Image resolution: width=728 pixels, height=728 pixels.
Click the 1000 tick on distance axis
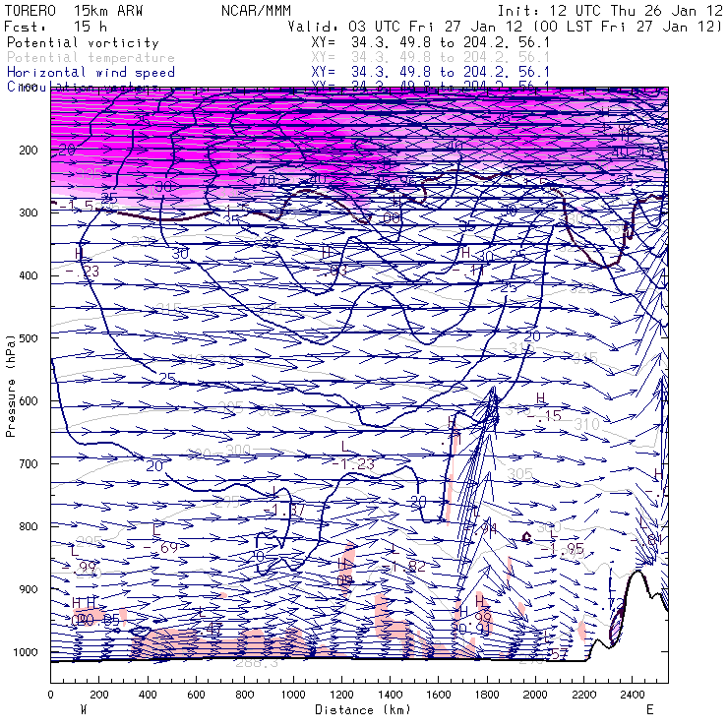[293, 695]
